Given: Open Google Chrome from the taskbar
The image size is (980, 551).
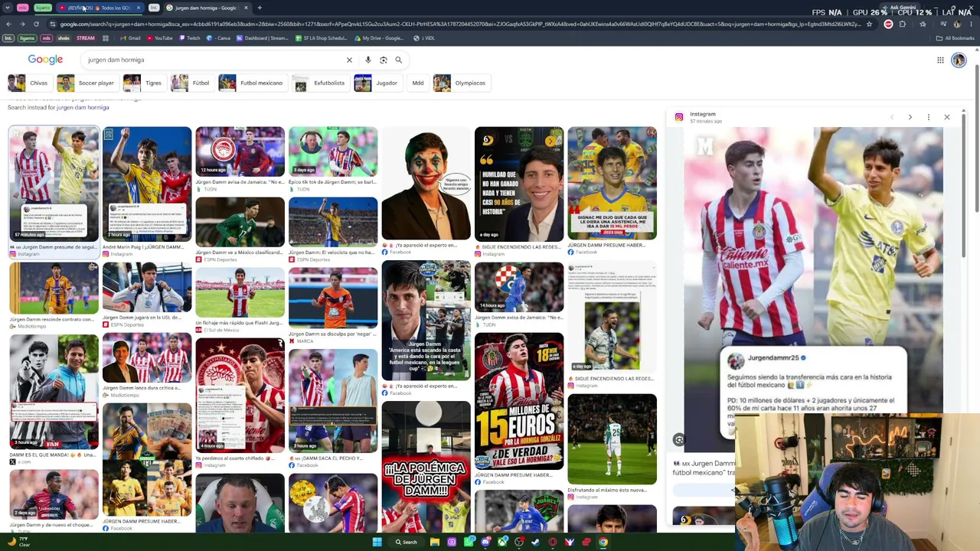Looking at the screenshot, I should (x=603, y=542).
